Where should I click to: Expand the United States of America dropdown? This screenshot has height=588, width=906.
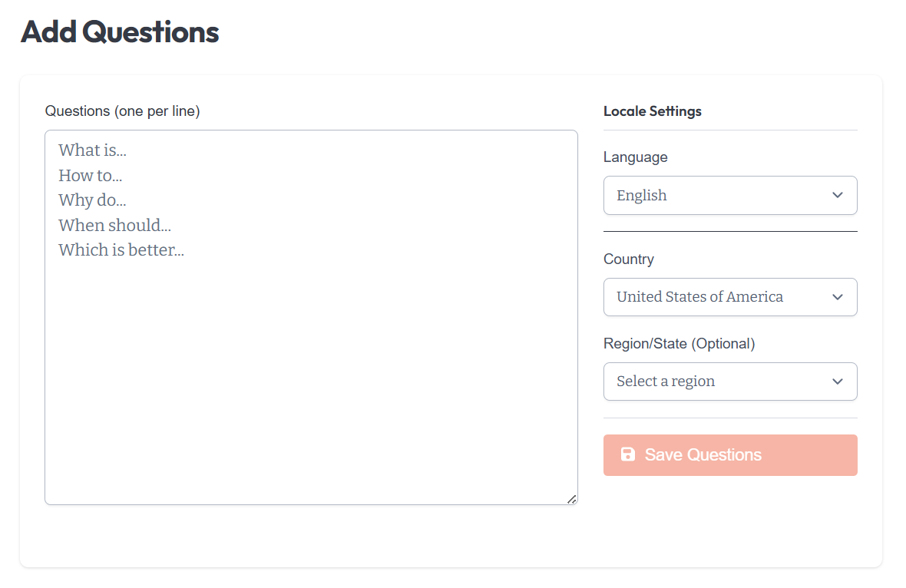pos(722,297)
